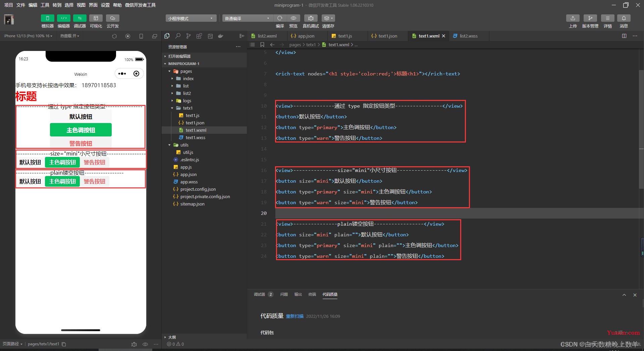Click the 主色调按钮 large green button

pos(81,130)
